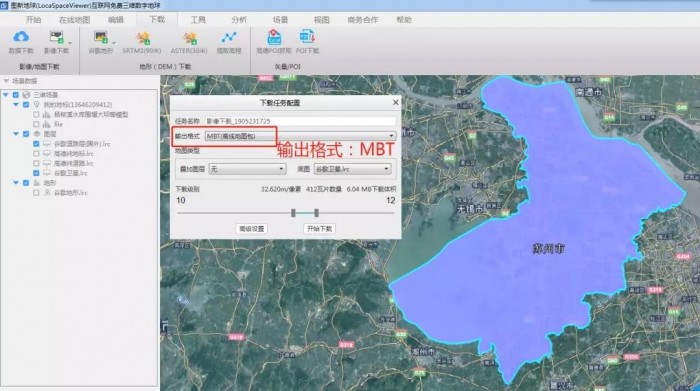Open the 底图 谷歌卫星.lrc dropdown
This screenshot has height=391, width=700.
(x=352, y=169)
